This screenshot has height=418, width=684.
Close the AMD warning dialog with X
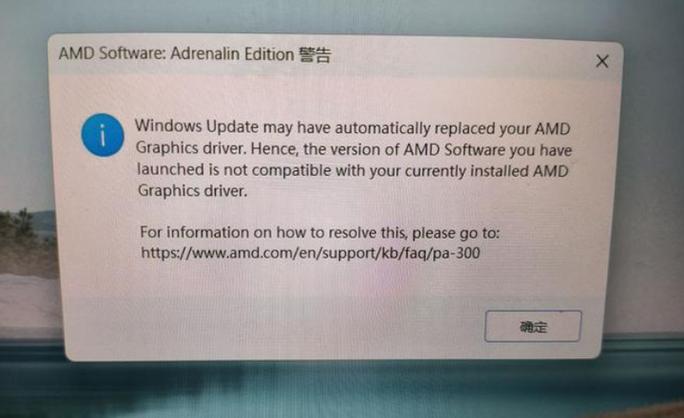[x=602, y=61]
